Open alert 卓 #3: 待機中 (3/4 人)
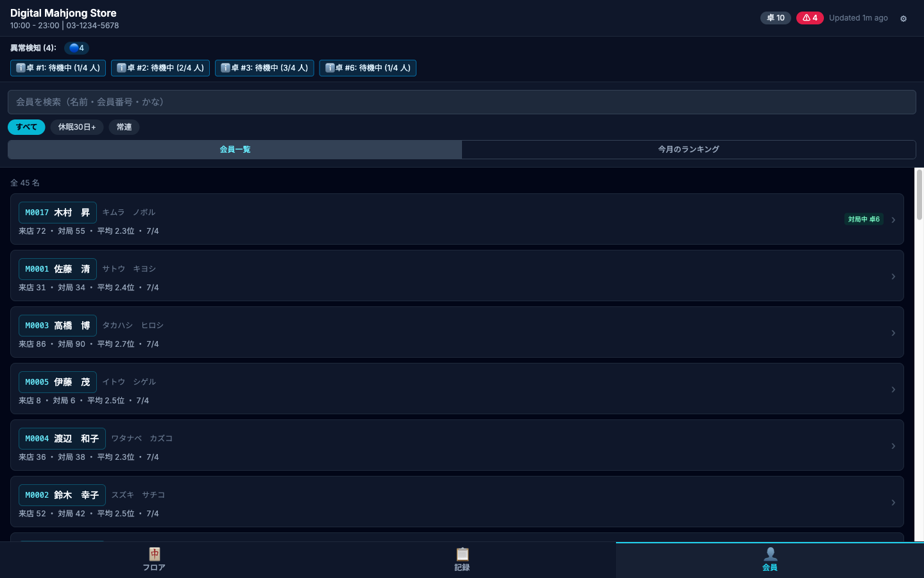Viewport: 924px width, 578px height. [x=264, y=68]
